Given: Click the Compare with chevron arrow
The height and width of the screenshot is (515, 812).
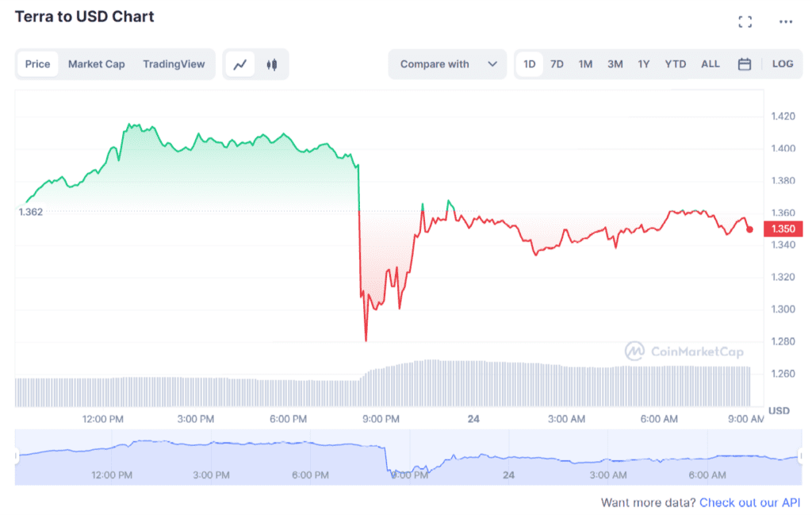Looking at the screenshot, I should click(492, 64).
